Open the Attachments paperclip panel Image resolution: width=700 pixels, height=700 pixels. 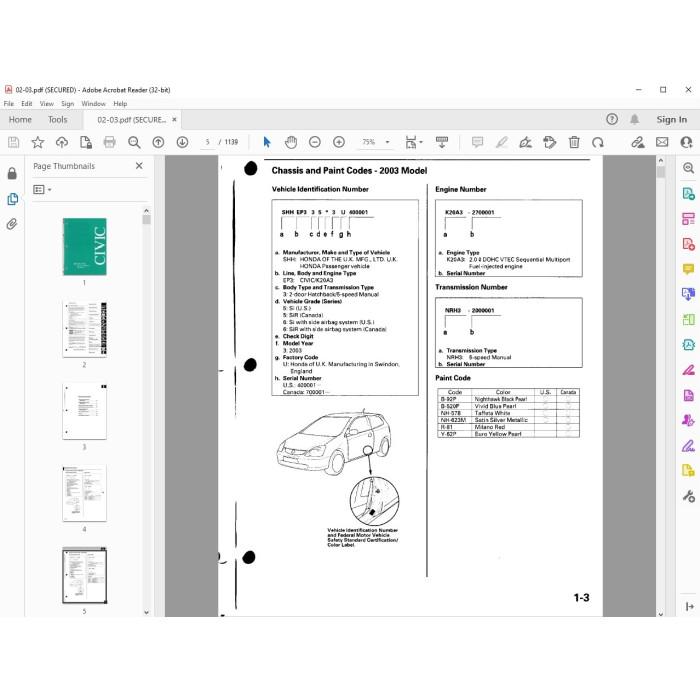click(x=12, y=223)
